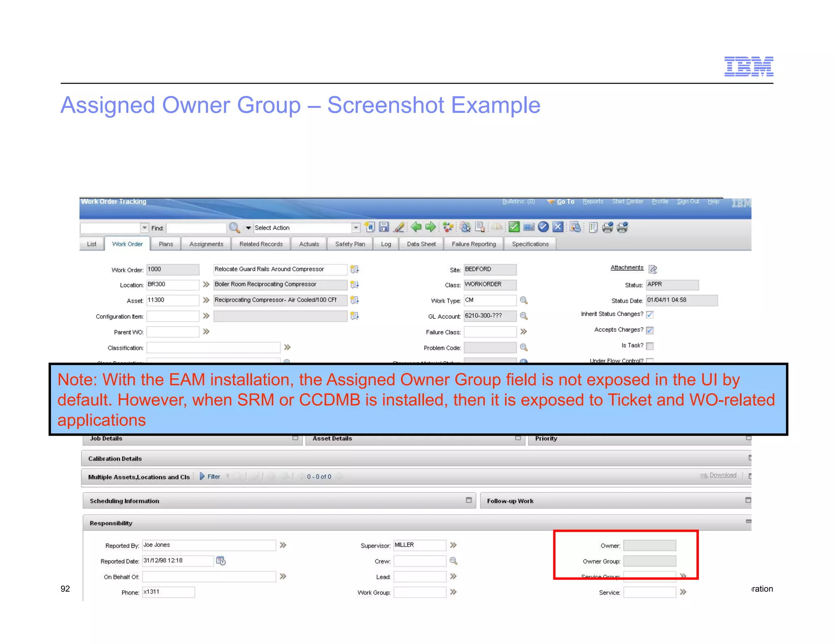
Task: Switch to the List tab
Action: click(x=92, y=244)
